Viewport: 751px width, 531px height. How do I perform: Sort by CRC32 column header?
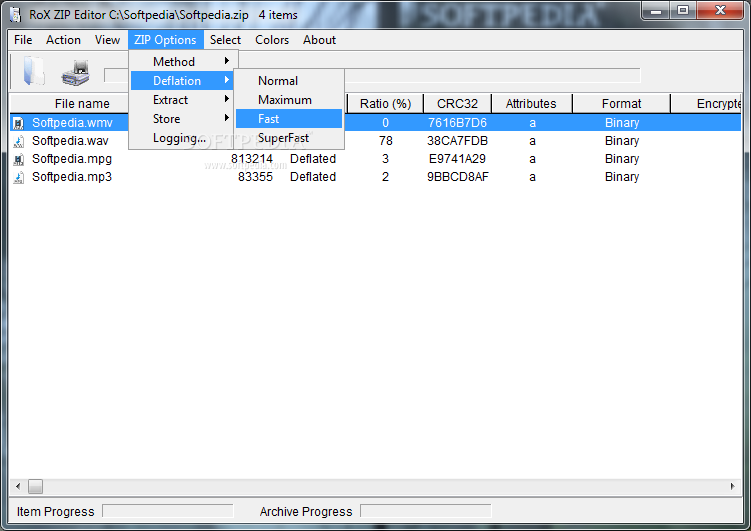coord(457,103)
